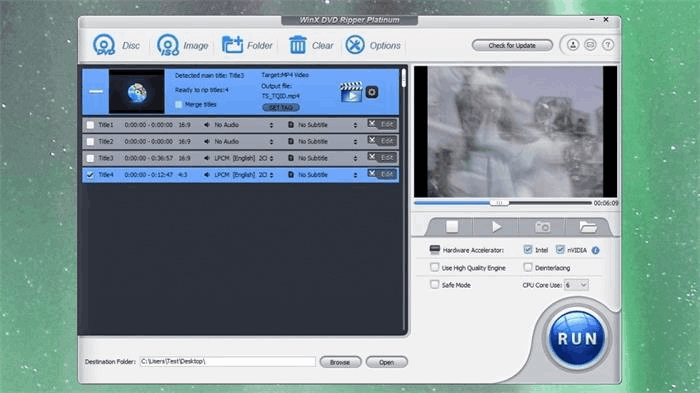Open the Title3 subtitle dropdown

point(355,158)
